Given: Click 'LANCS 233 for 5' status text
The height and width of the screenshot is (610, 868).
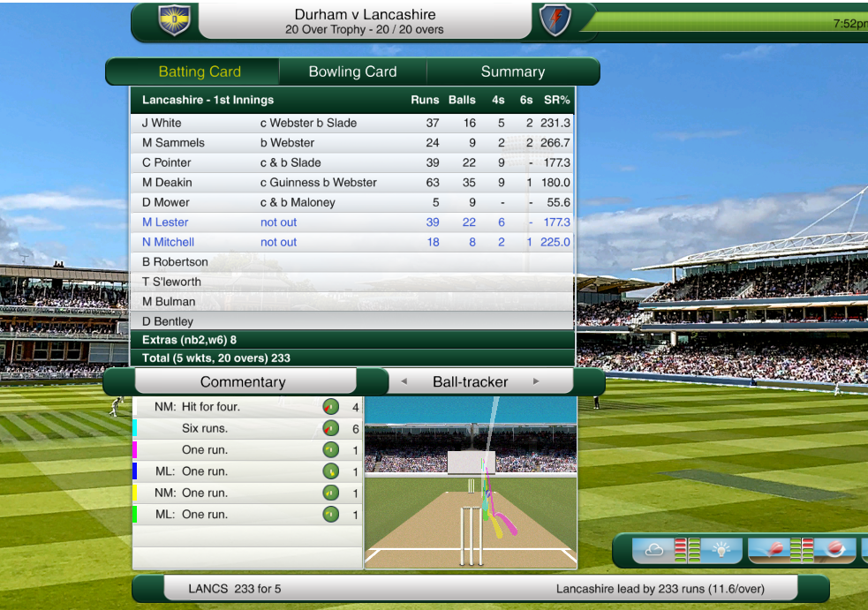Looking at the screenshot, I should click(x=235, y=589).
